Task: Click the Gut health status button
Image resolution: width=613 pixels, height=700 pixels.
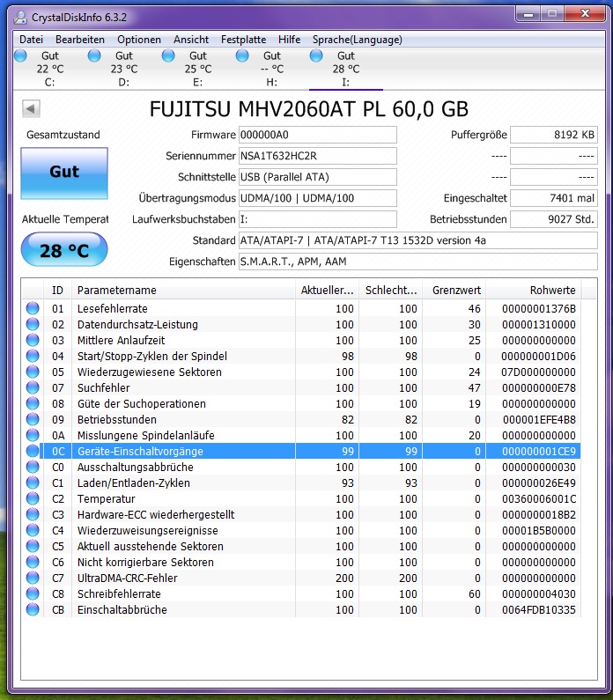Action: tap(64, 173)
